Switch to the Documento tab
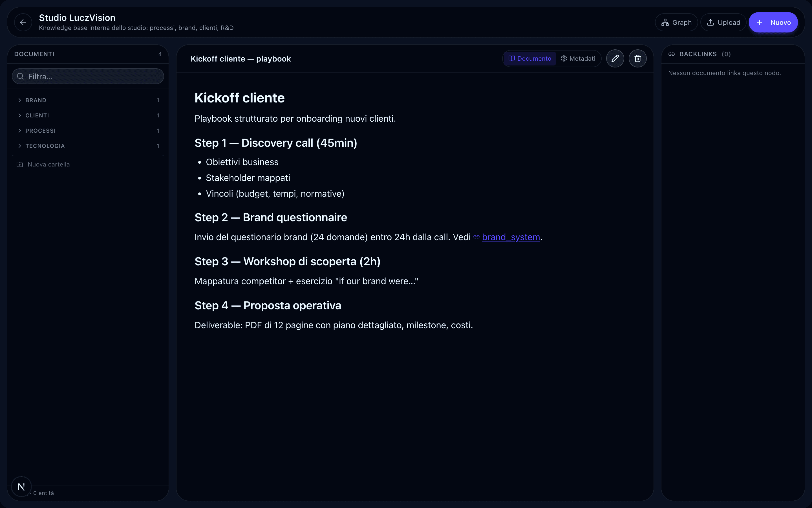This screenshot has width=812, height=508. pos(530,58)
